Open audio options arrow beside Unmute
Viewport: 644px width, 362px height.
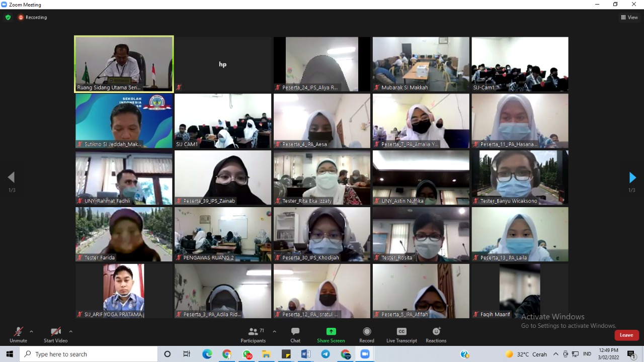click(x=31, y=331)
